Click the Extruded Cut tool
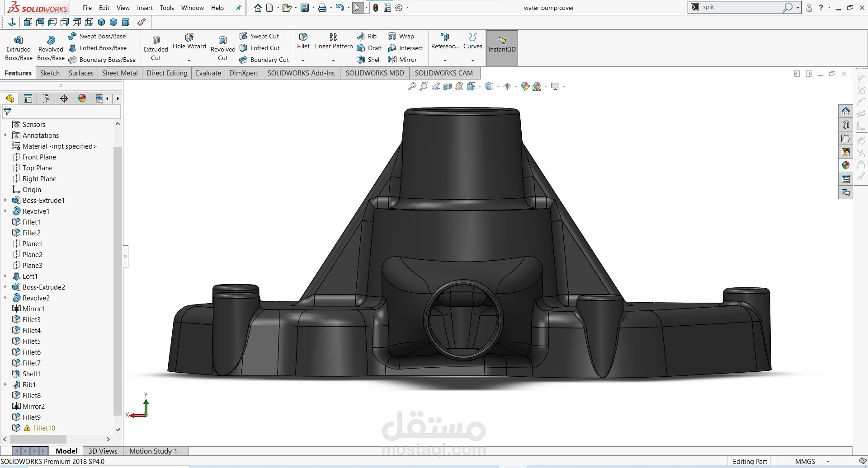This screenshot has width=868, height=468. 156,48
